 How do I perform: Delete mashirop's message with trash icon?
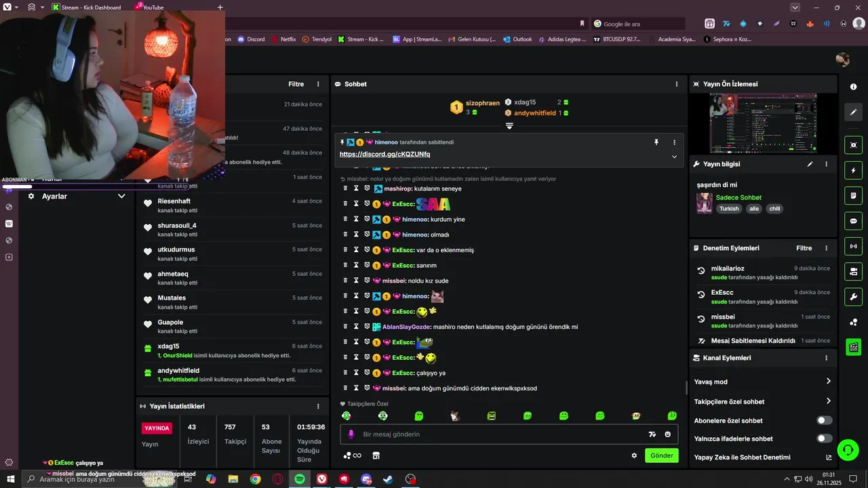345,188
